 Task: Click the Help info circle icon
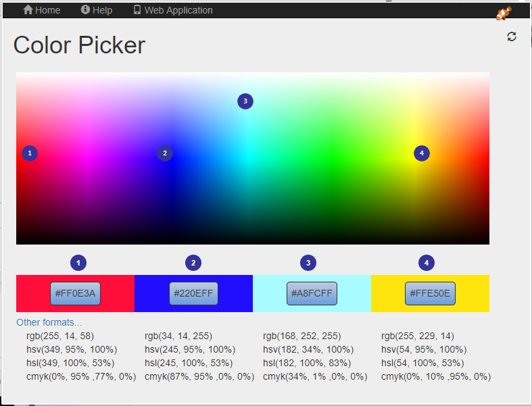pyautogui.click(x=85, y=10)
